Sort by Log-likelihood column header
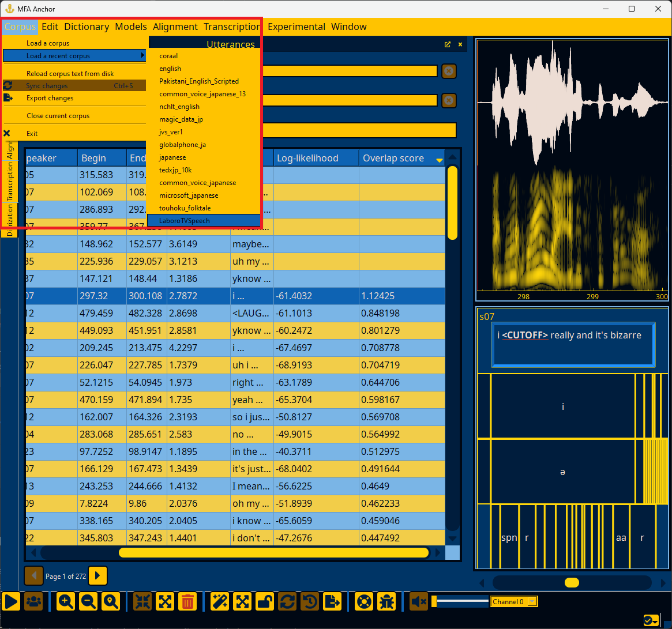This screenshot has width=672, height=629. pos(316,158)
